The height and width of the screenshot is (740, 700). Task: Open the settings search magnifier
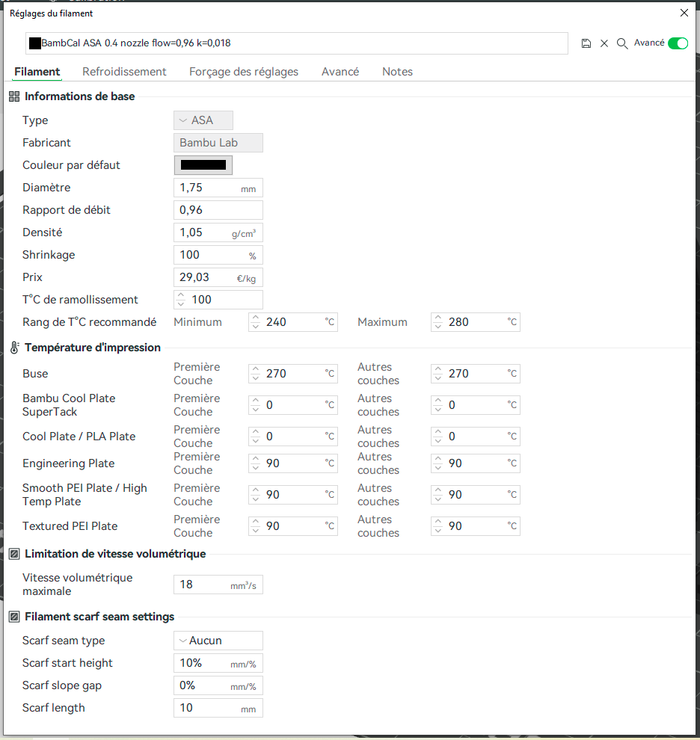pos(622,43)
